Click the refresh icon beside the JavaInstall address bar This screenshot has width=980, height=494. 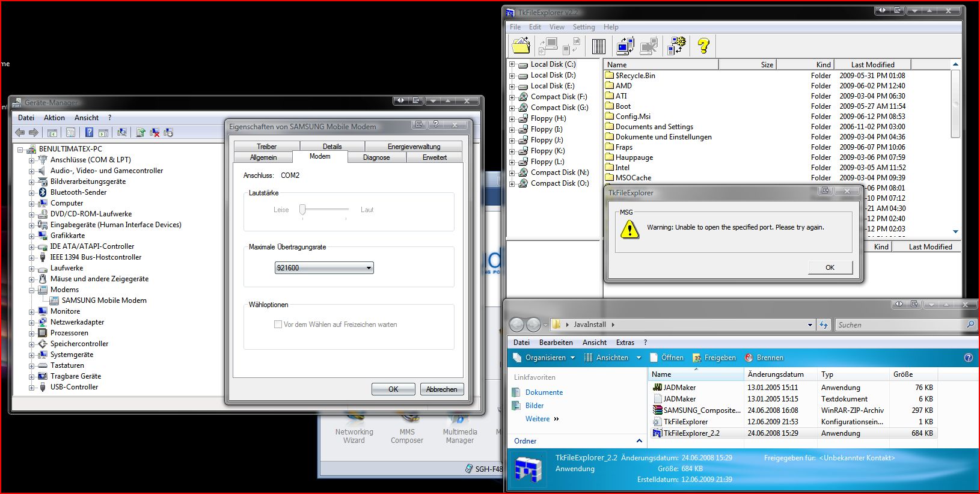point(824,325)
